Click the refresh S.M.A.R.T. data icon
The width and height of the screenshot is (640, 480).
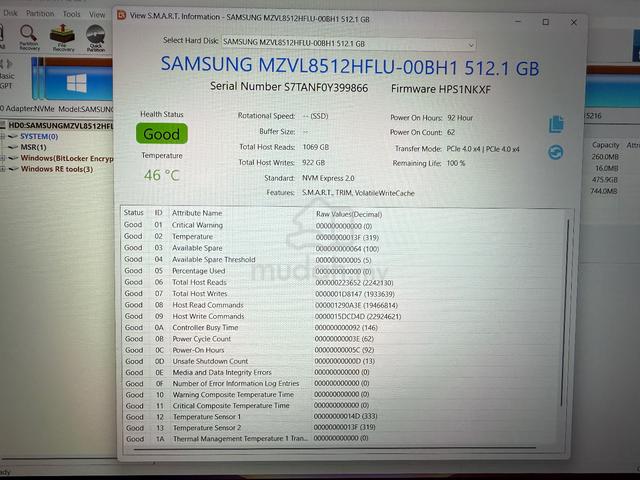pyautogui.click(x=555, y=152)
